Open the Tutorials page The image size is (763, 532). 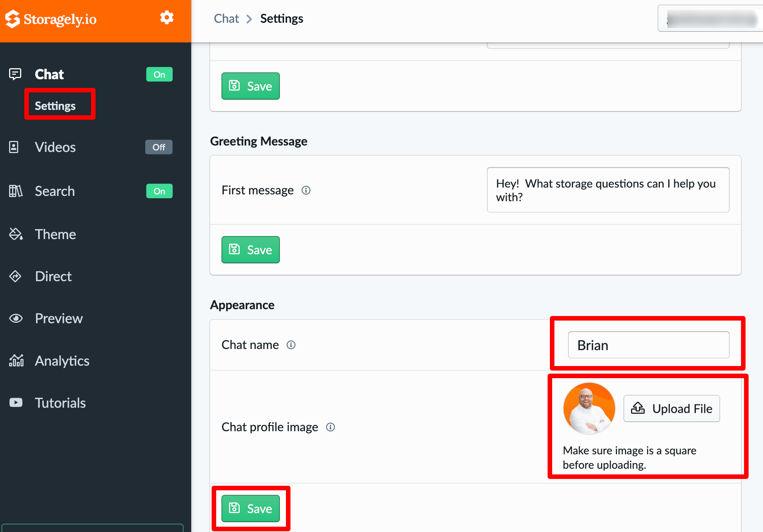pos(60,403)
